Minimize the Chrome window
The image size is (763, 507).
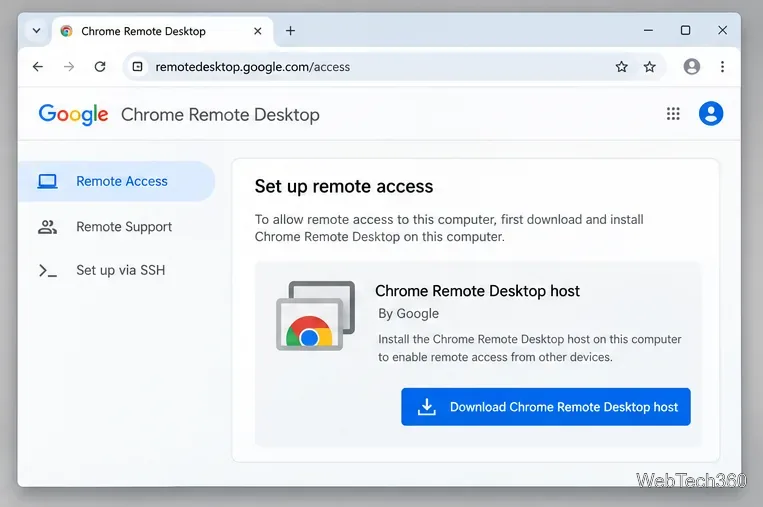click(x=648, y=30)
